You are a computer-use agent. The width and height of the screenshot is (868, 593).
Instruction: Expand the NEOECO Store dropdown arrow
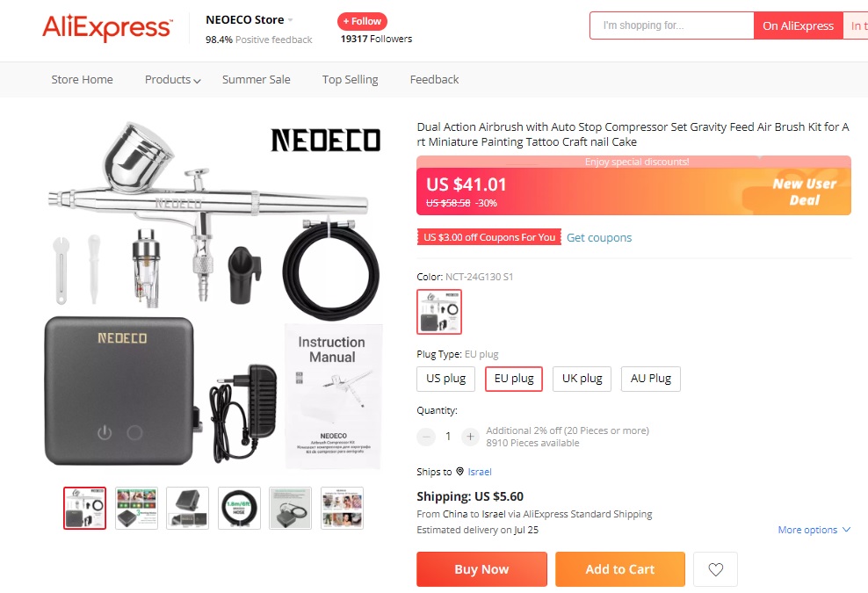click(291, 20)
